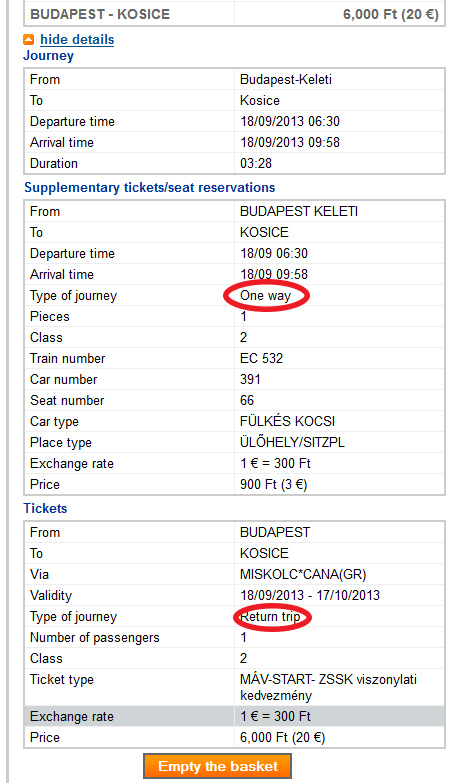Click the MISKOLC*CANA(GR) via value
The width and height of the screenshot is (473, 783).
(x=303, y=574)
